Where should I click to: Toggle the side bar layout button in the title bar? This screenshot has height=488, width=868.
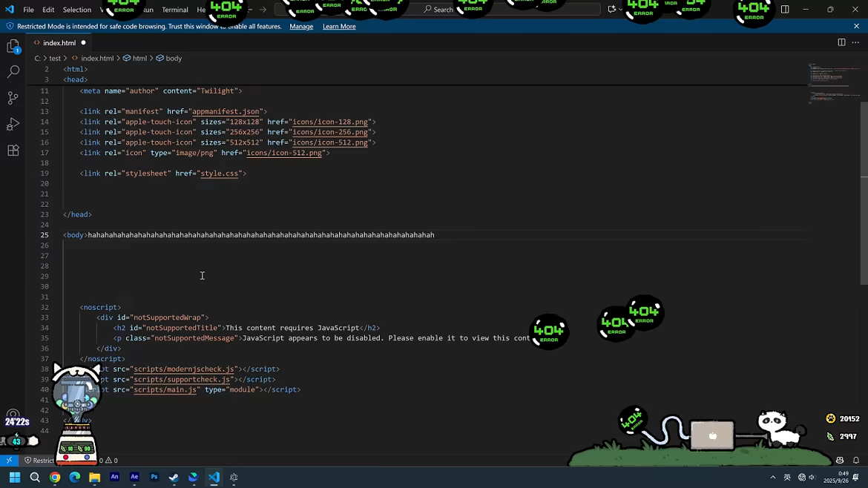click(x=785, y=10)
